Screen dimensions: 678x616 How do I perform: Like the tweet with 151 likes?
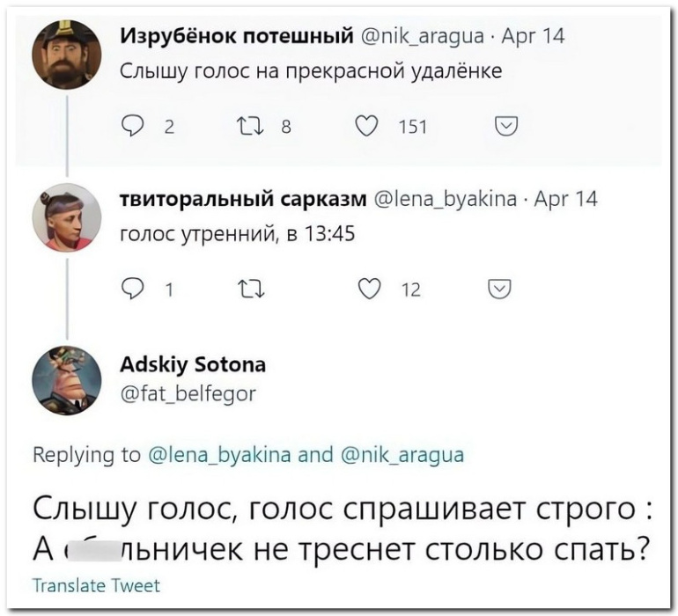366,128
